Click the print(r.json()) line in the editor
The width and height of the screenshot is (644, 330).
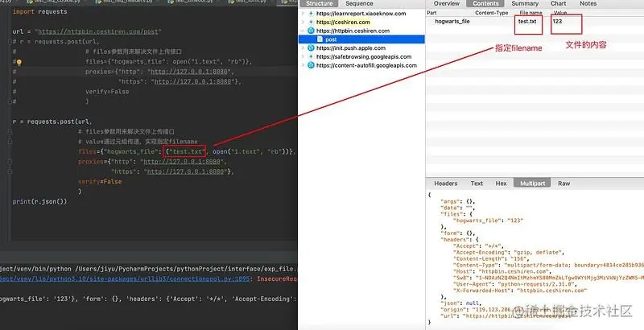click(x=39, y=201)
